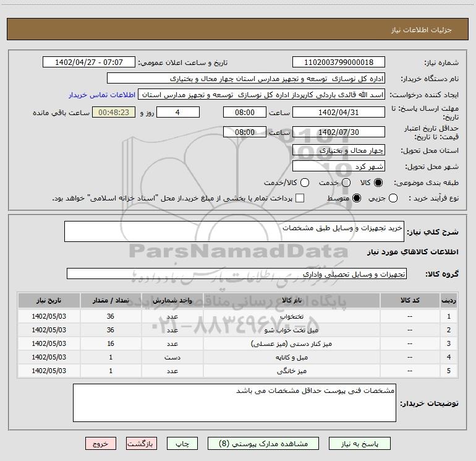Click the response deadline time field 08:00

pyautogui.click(x=245, y=113)
